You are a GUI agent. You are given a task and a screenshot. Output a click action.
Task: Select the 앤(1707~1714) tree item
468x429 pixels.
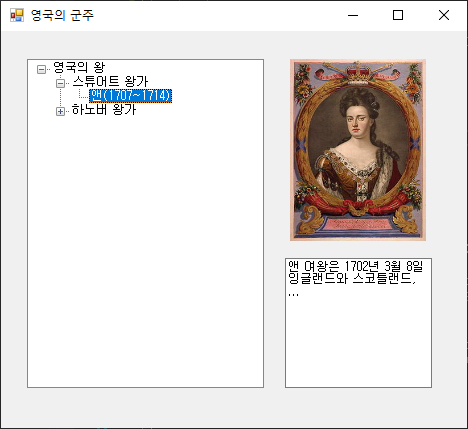tap(131, 96)
